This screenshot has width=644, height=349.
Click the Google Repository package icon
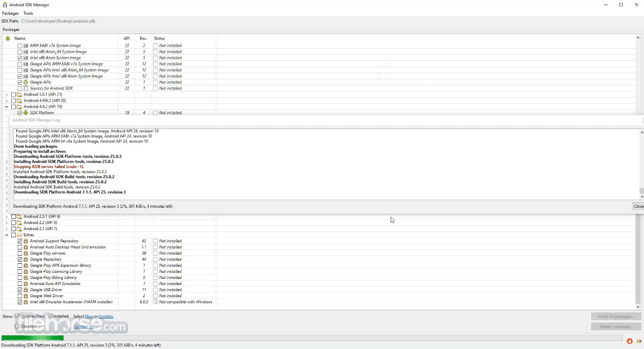(26, 259)
